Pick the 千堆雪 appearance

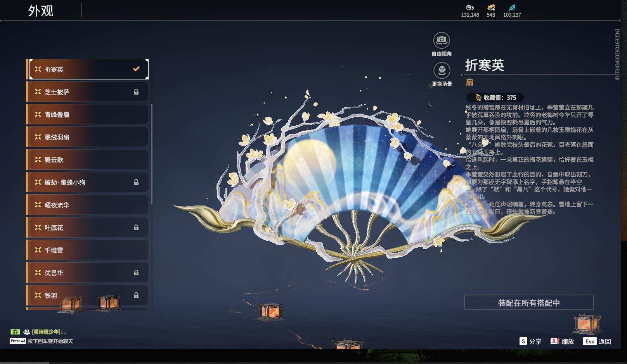89,250
